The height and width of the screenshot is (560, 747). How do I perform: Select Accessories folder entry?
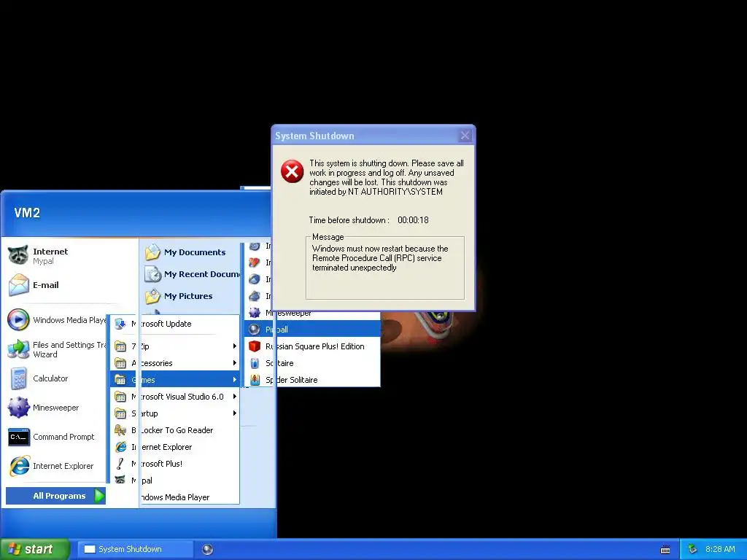tap(175, 363)
